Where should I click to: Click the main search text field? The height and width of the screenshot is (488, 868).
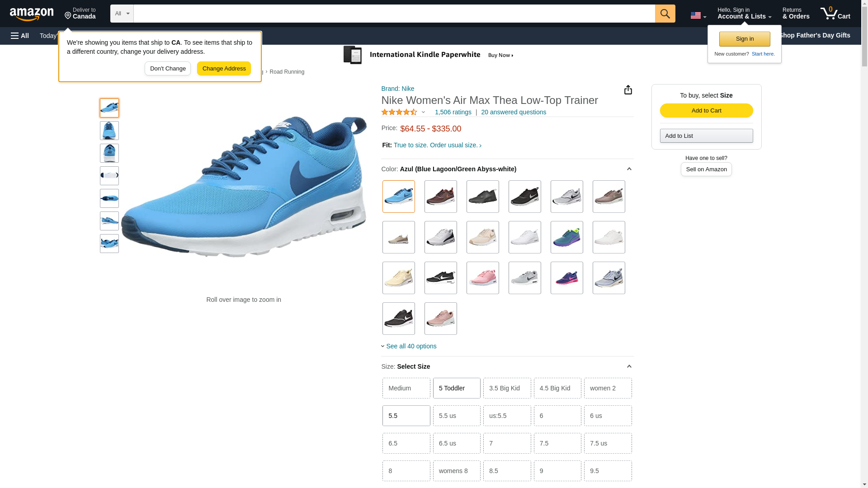pos(393,14)
